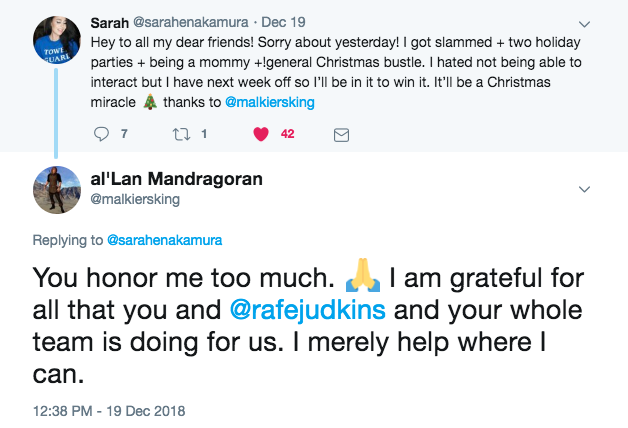The width and height of the screenshot is (628, 428).
Task: Open Sarah's tweet options chevron
Action: 584,22
